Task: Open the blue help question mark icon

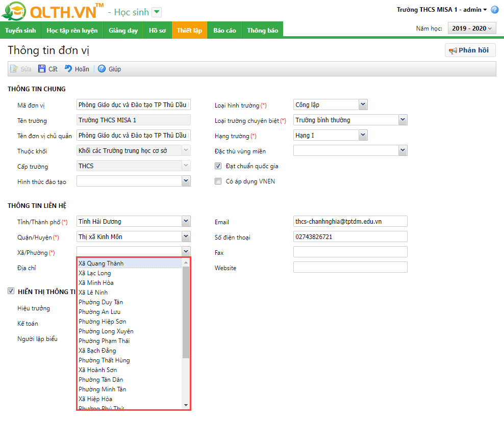Action: coord(495,10)
